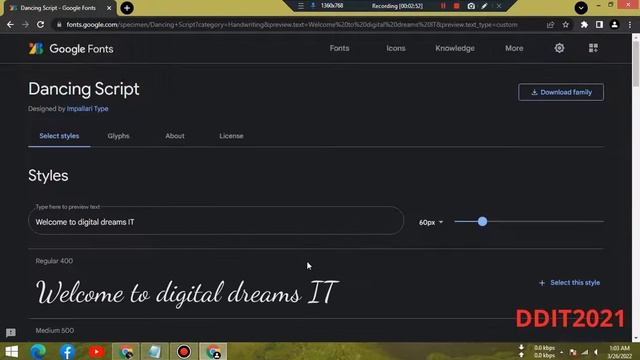
Task: Open the tab search dropdown arrow
Action: click(x=581, y=7)
